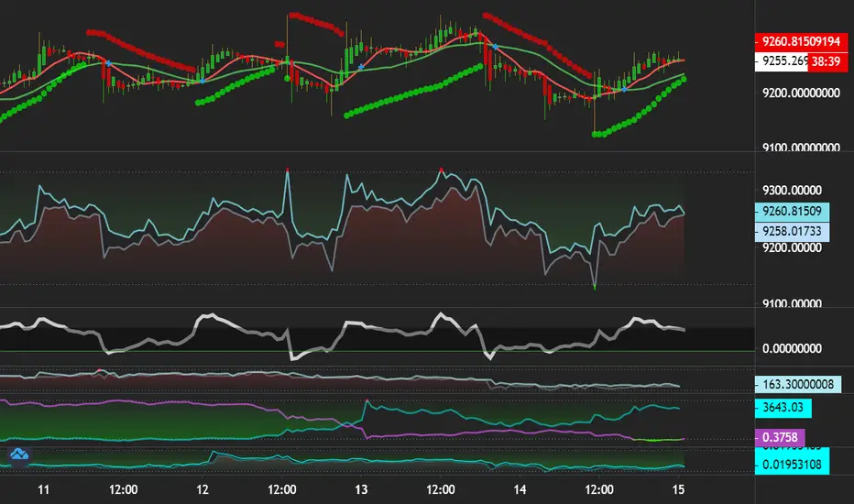The height and width of the screenshot is (504, 854).
Task: Click the 12:00 label between 12 and 13
Action: tap(281, 490)
